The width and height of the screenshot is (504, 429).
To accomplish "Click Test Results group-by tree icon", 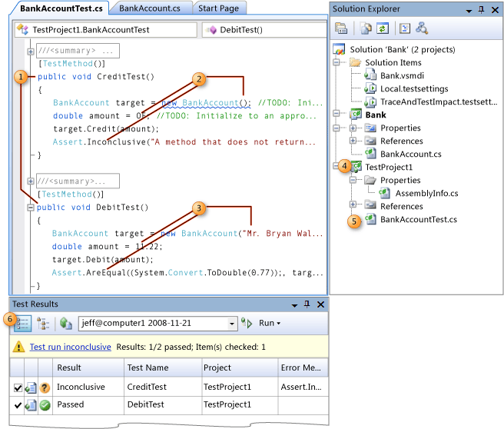I will click(x=43, y=324).
